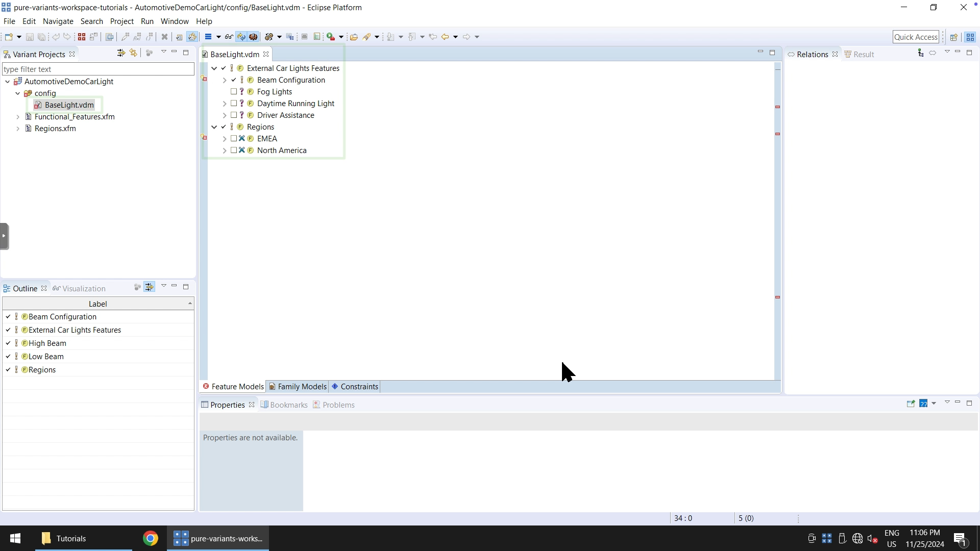
Task: Click the forward arrow navigation icon
Action: (466, 37)
